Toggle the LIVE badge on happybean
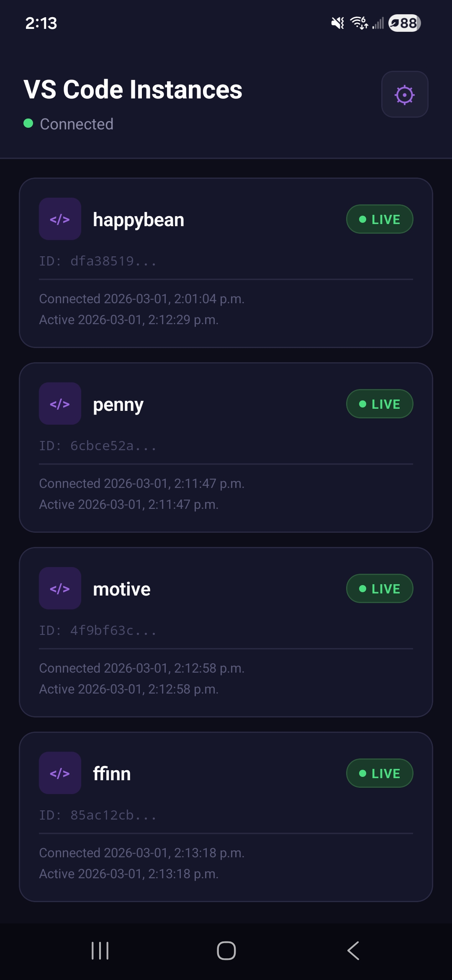Image resolution: width=452 pixels, height=980 pixels. 379,219
